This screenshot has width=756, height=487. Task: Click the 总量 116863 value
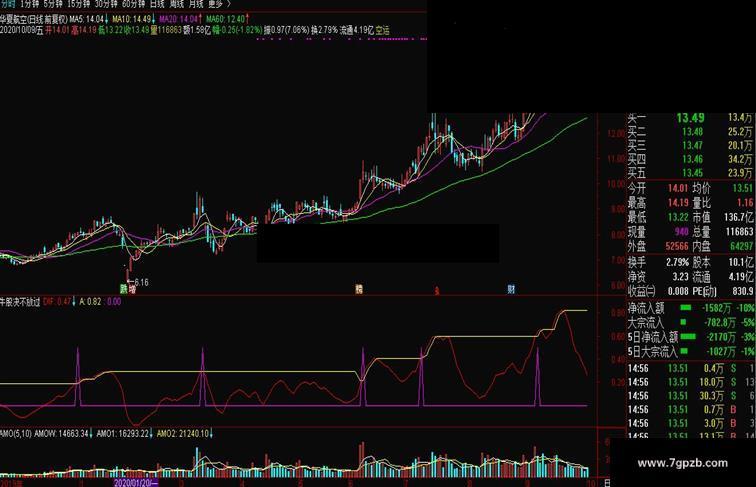(x=739, y=231)
